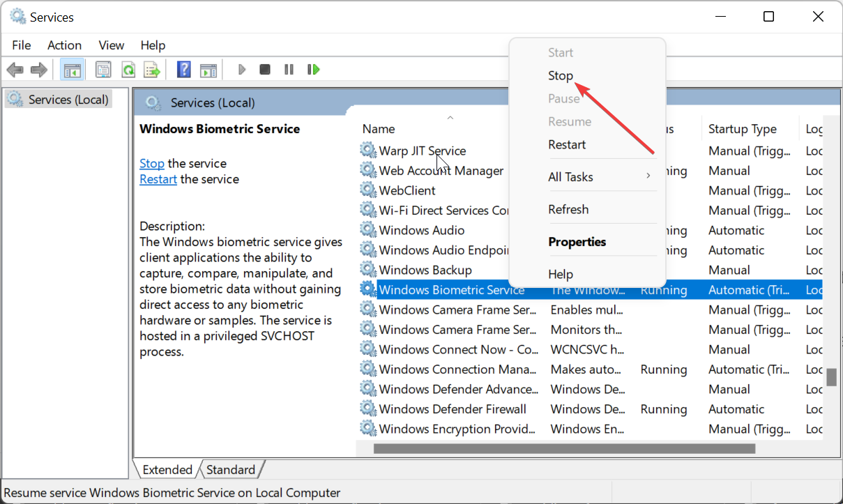
Task: Click the gear icon beside Windows Biometric Service
Action: [367, 289]
